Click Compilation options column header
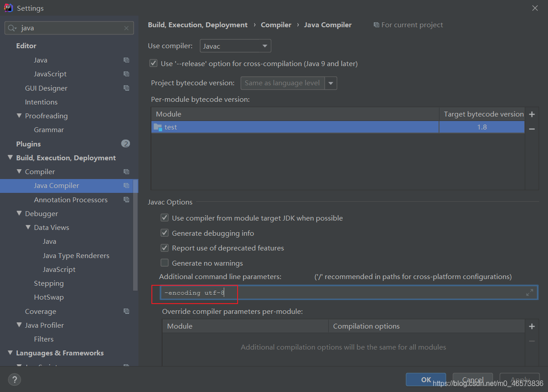 pyautogui.click(x=427, y=326)
